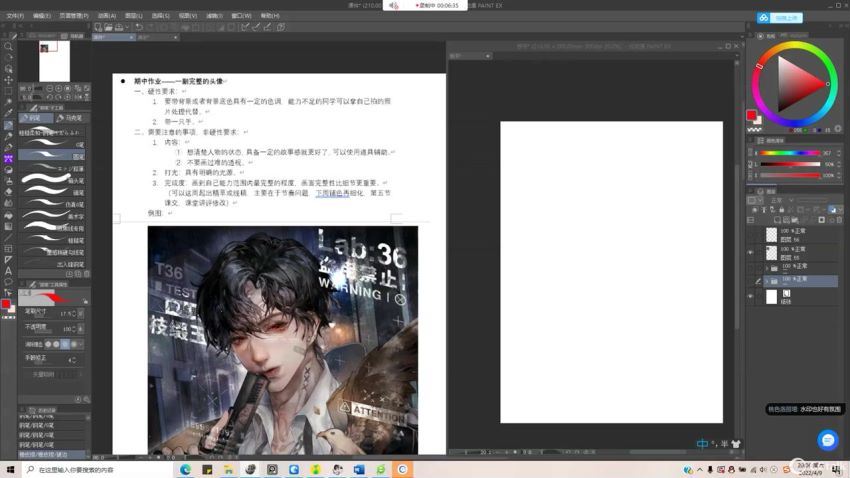Image resolution: width=850 pixels, height=478 pixels.
Task: Zoom in navigator with plus icon
Action: pos(59,88)
